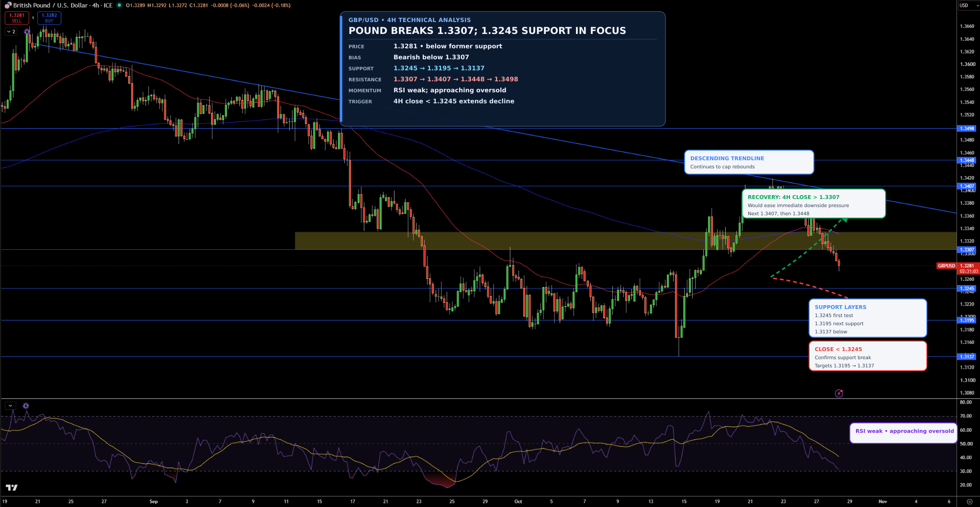980x507 pixels.
Task: Click the 1.3407 price label on axis
Action: (x=967, y=186)
